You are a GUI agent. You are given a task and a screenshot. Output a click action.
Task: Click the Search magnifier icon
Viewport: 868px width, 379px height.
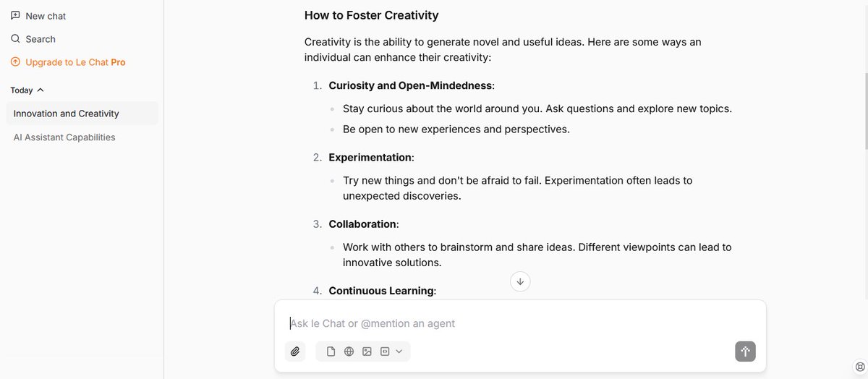point(15,38)
